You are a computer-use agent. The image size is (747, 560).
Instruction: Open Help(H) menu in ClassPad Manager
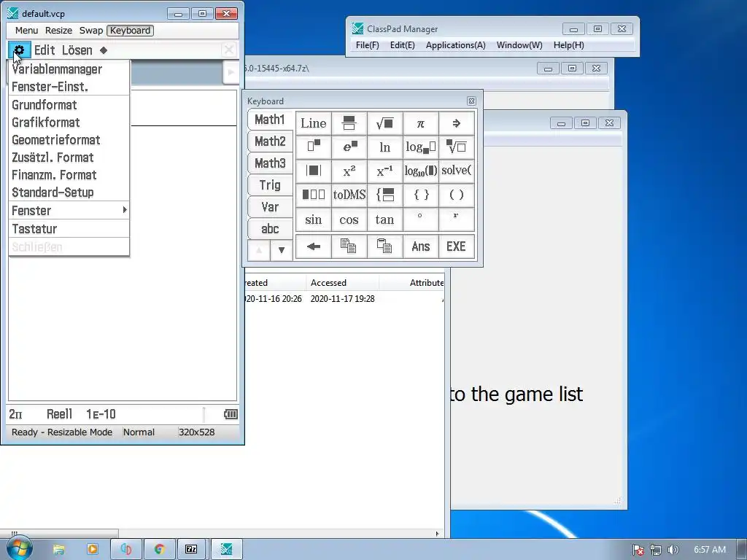(568, 45)
